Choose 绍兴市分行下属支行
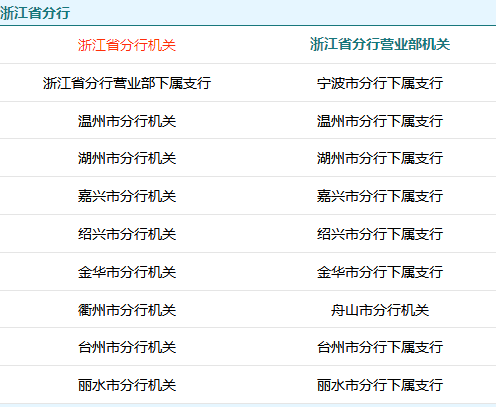Image resolution: width=496 pixels, height=407 pixels. [x=380, y=234]
